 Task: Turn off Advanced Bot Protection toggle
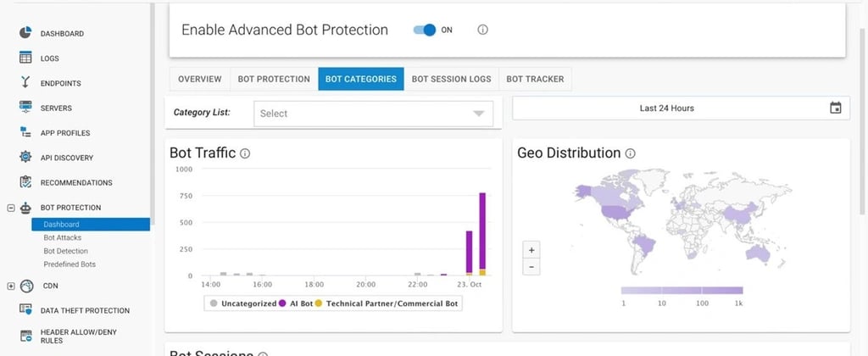click(x=424, y=30)
